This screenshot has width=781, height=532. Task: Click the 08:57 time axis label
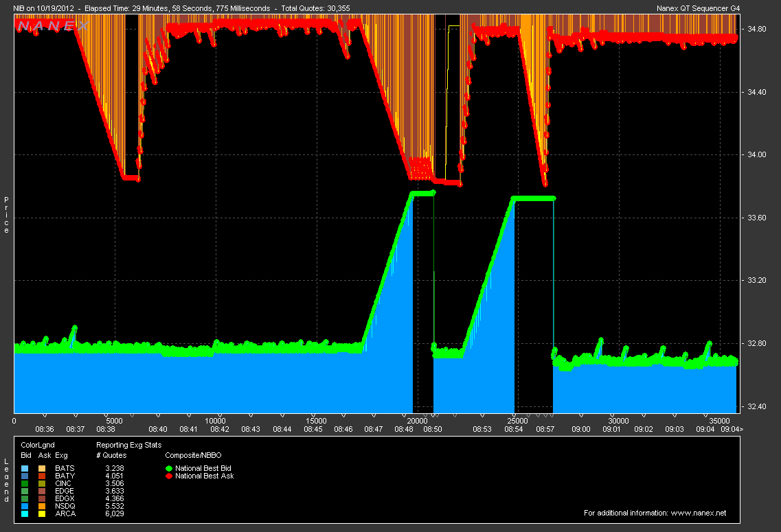coord(545,429)
